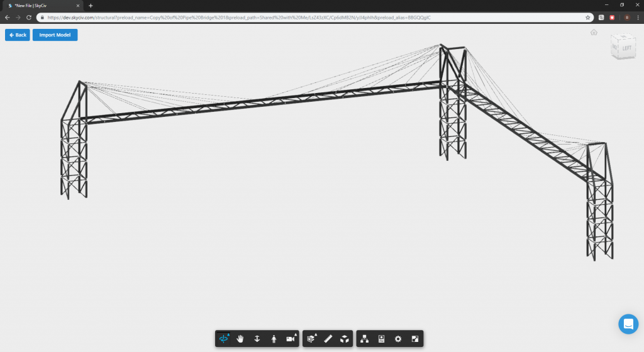Image resolution: width=644 pixels, height=352 pixels.
Task: Click the LEFT face of view cube
Action: (x=626, y=48)
